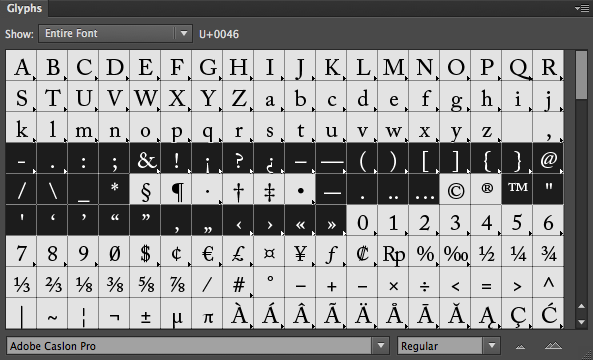The width and height of the screenshot is (593, 360).
Task: Select the multiplication sign glyph
Action: pos(393,282)
